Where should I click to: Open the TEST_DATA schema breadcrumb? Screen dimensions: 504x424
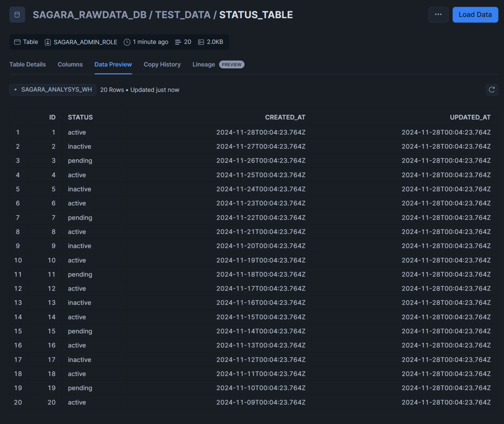tap(183, 15)
